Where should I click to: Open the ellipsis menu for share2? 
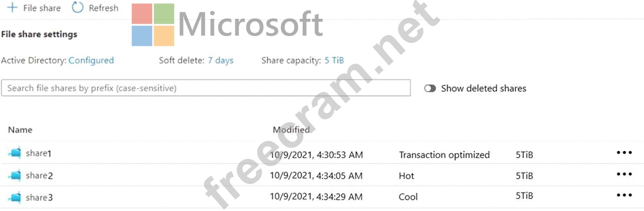624,175
